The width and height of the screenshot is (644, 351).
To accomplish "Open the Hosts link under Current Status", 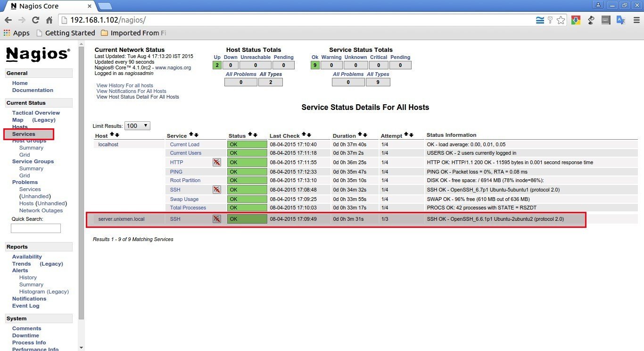I will pyautogui.click(x=20, y=127).
